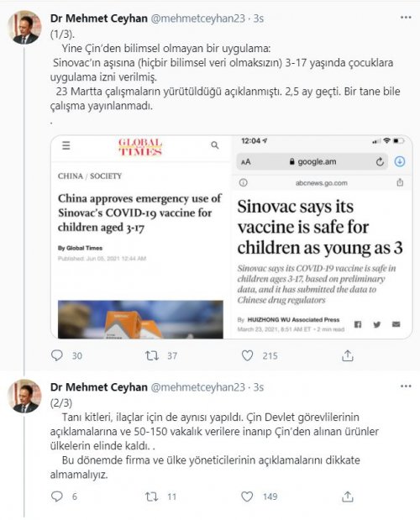Reply to the first tweet (1/3)
420x520 pixels.
coord(56,355)
